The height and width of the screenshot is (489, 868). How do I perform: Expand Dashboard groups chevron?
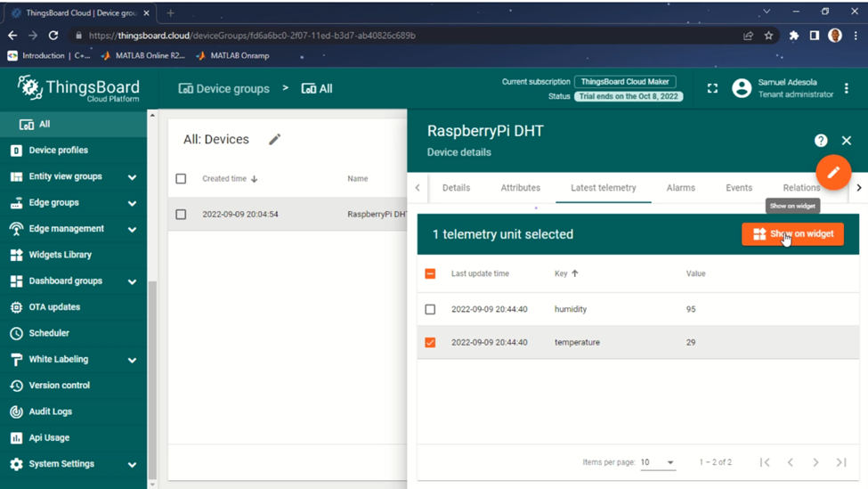132,281
